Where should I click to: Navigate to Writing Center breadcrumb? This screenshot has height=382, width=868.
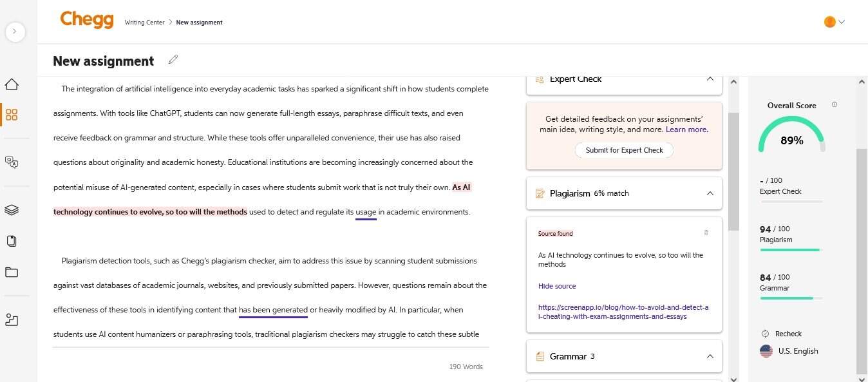(144, 22)
